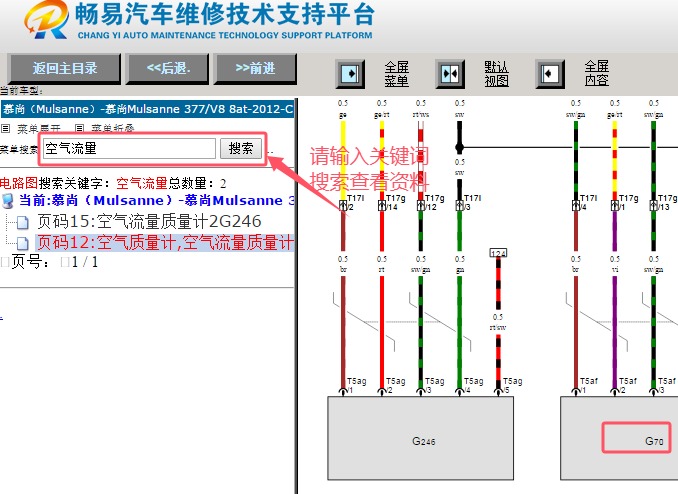Select the 当前:慕尚 Mulsanne root node

157,201
